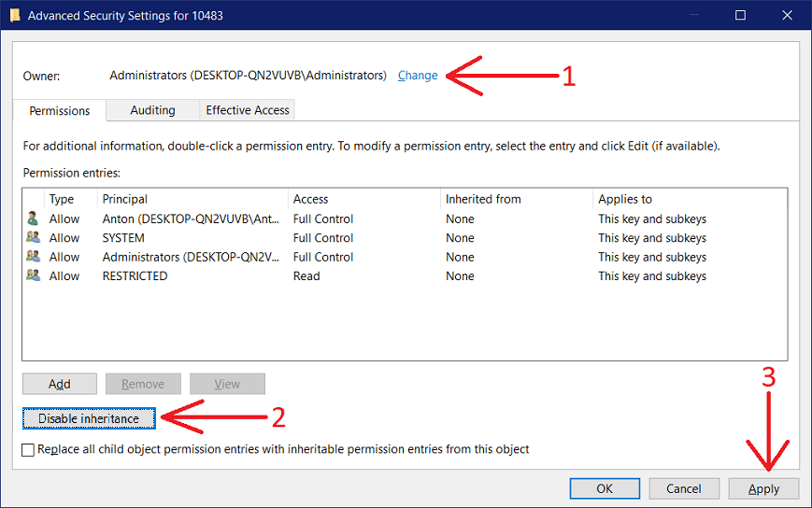812x508 pixels.
Task: Click None in the RESTRICTED row
Action: (x=460, y=276)
